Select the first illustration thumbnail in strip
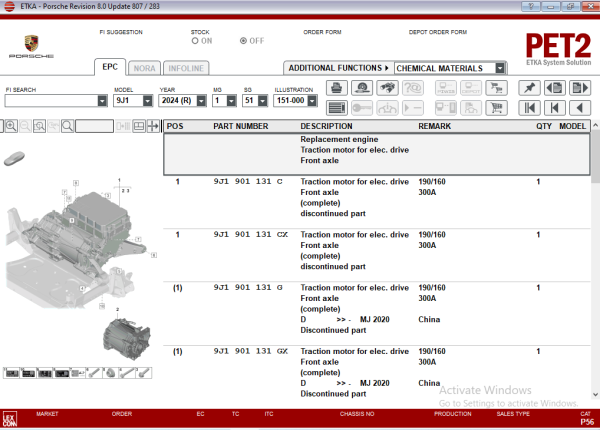 click(x=11, y=373)
